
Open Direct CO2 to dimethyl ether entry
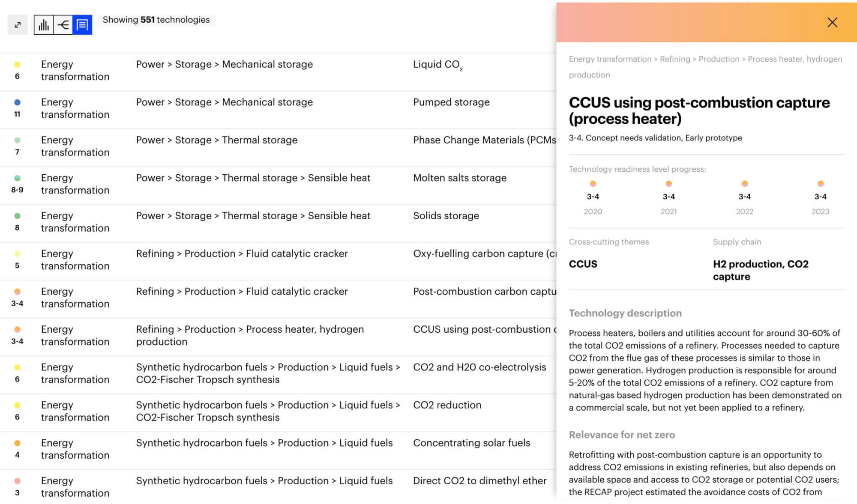pyautogui.click(x=479, y=481)
